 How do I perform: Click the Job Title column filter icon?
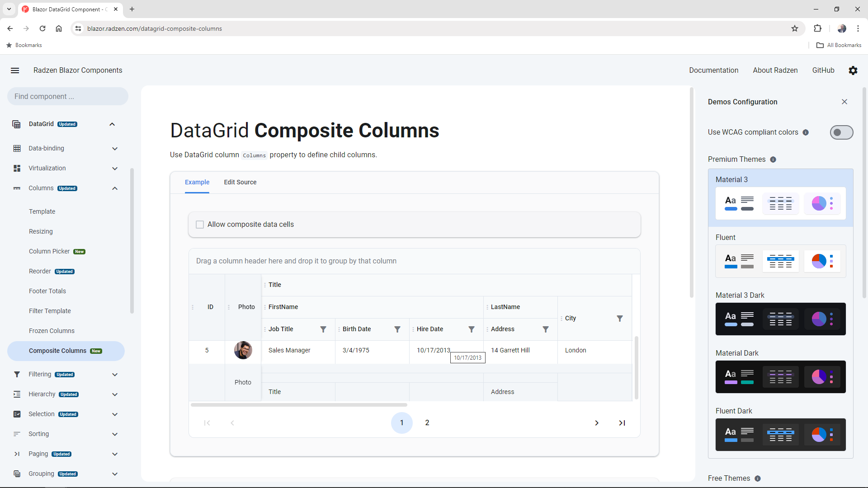[x=323, y=329]
